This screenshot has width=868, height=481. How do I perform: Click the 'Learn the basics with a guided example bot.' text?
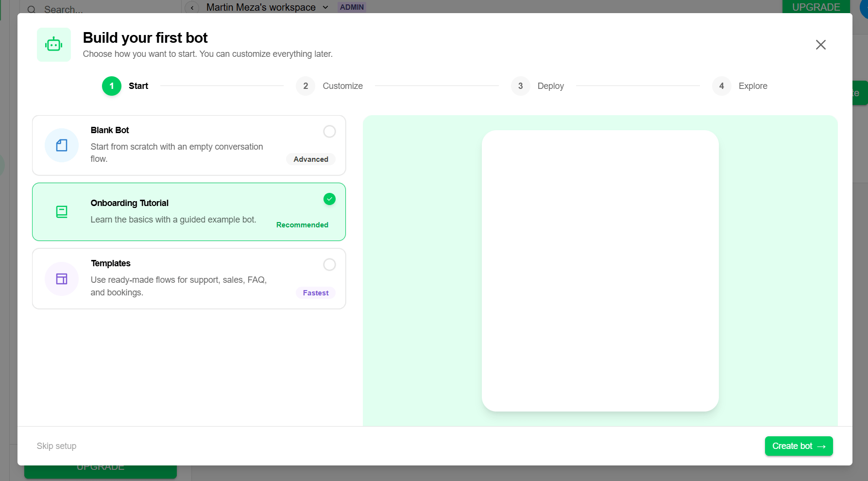click(x=173, y=220)
